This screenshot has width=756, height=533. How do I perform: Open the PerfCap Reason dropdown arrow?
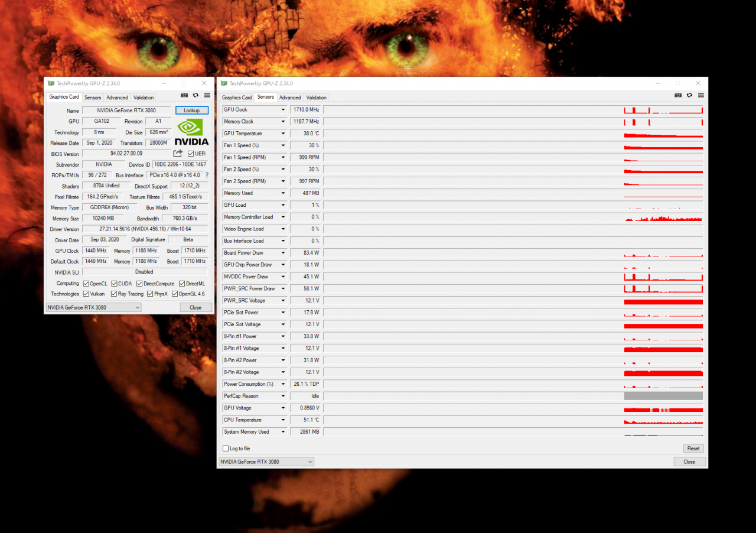click(283, 396)
